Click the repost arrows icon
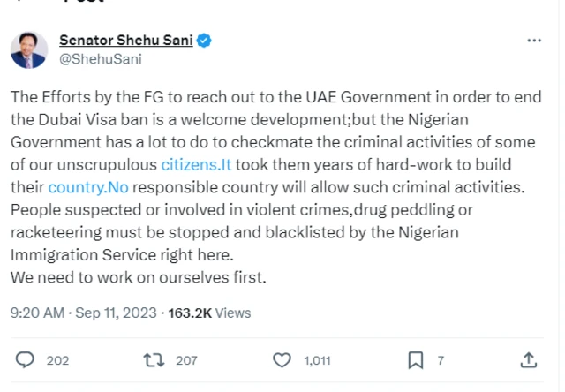This screenshot has width=565, height=392. click(155, 360)
